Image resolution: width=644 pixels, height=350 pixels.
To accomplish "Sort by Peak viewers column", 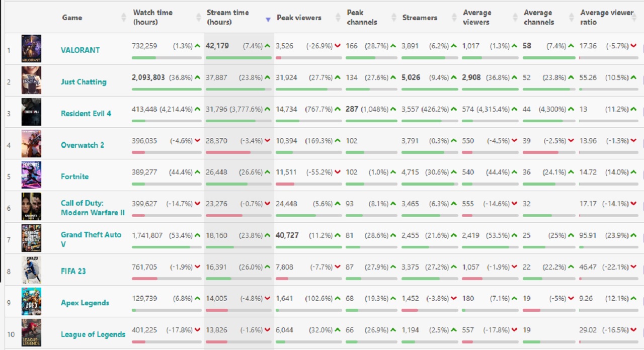I will pyautogui.click(x=298, y=18).
